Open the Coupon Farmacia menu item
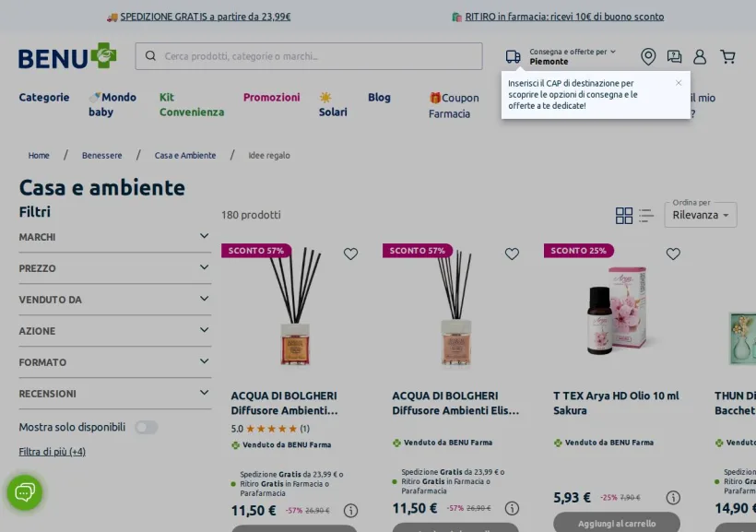This screenshot has height=532, width=756. click(454, 106)
